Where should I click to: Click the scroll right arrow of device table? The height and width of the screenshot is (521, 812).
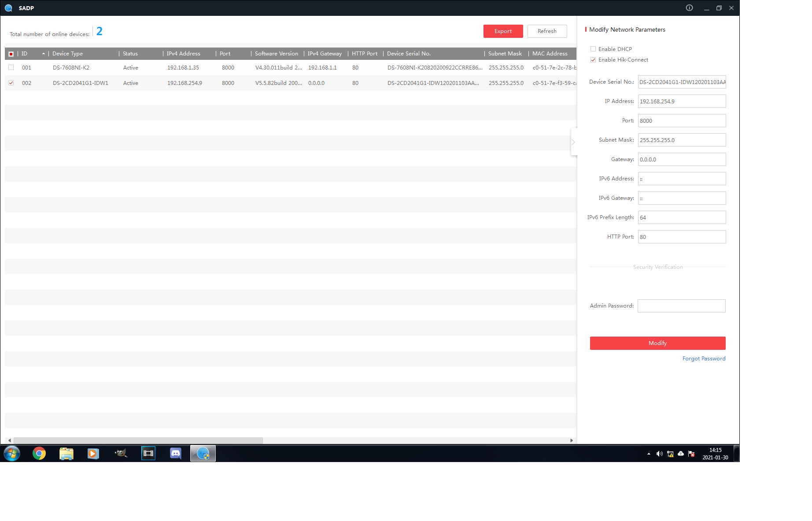[572, 440]
